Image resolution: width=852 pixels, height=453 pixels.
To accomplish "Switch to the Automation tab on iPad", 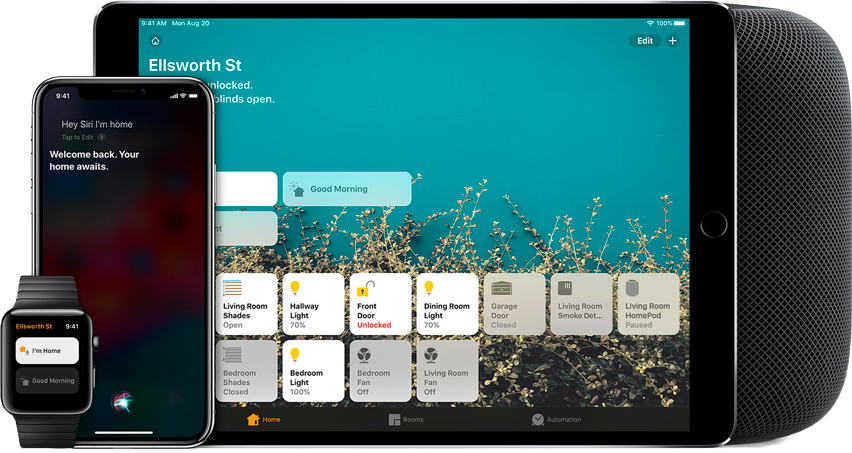I will click(x=556, y=419).
